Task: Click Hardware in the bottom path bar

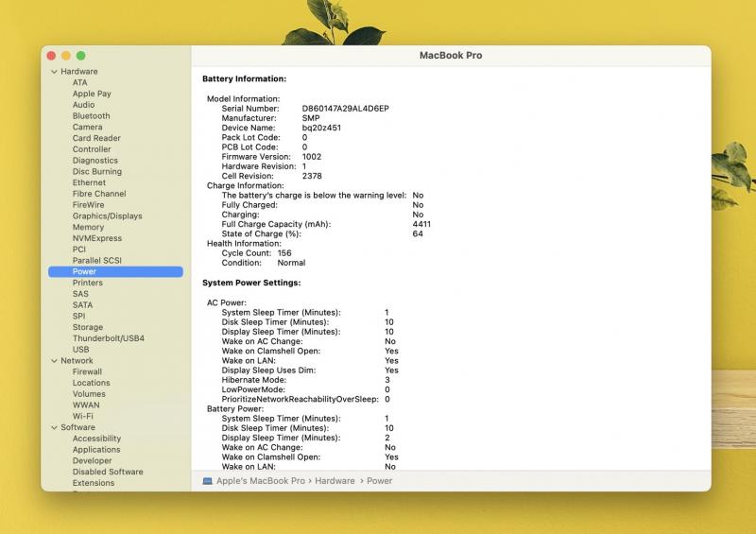Action: click(335, 481)
